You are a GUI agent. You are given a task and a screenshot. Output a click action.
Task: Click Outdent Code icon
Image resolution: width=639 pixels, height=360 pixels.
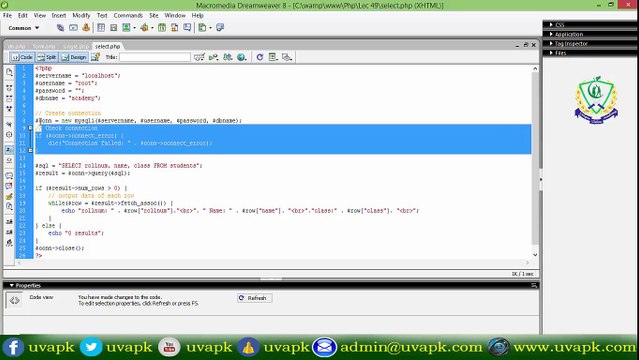point(9,232)
